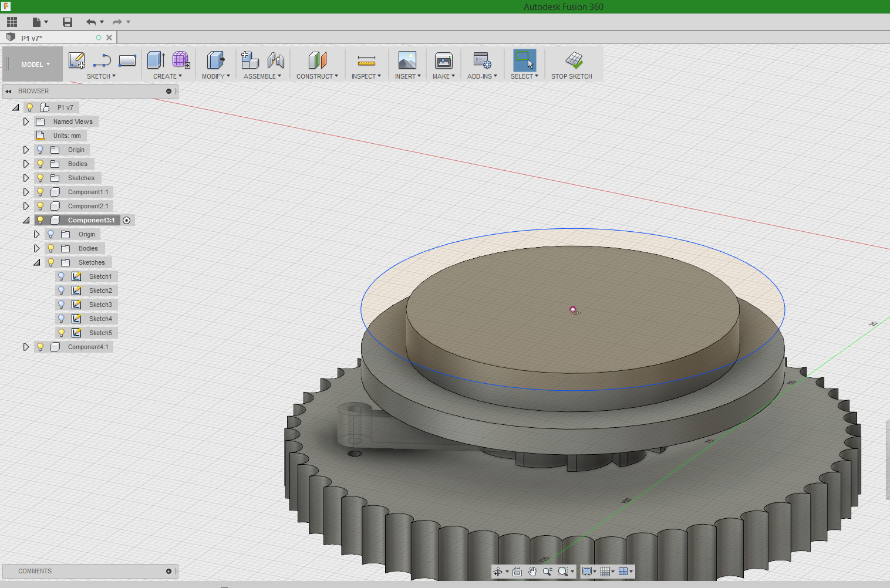Expand the Named Views folder

tap(26, 121)
